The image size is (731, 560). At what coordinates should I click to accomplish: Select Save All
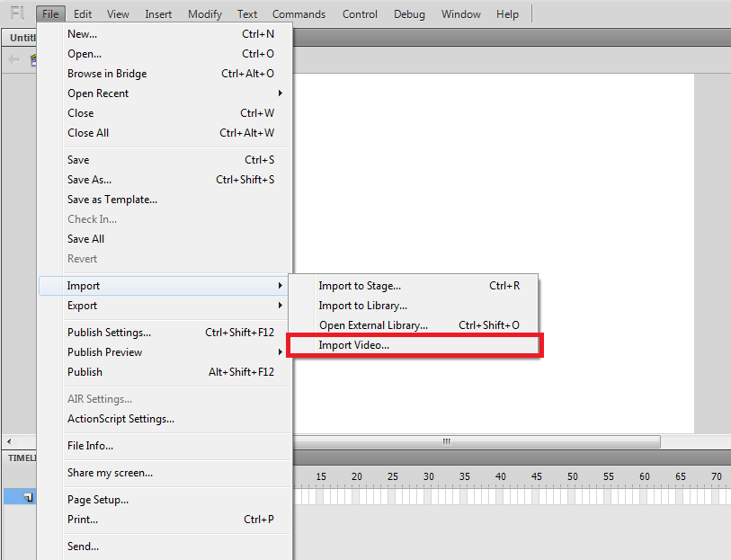165,239
